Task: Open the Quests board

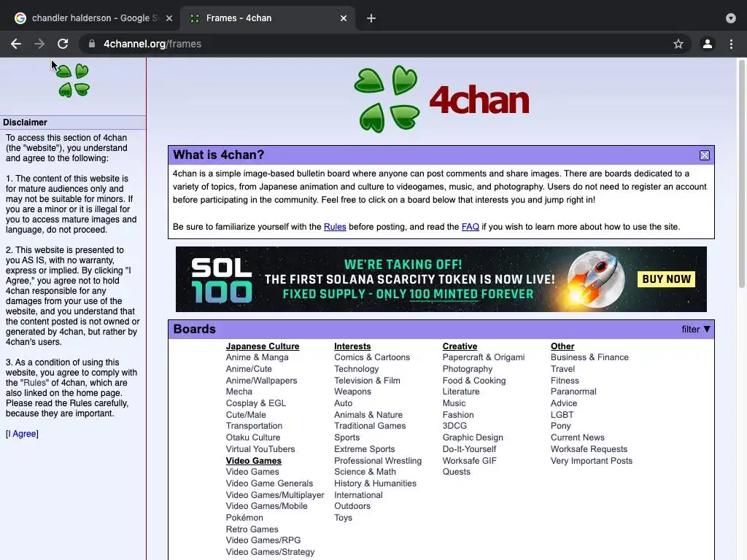Action: point(457,472)
